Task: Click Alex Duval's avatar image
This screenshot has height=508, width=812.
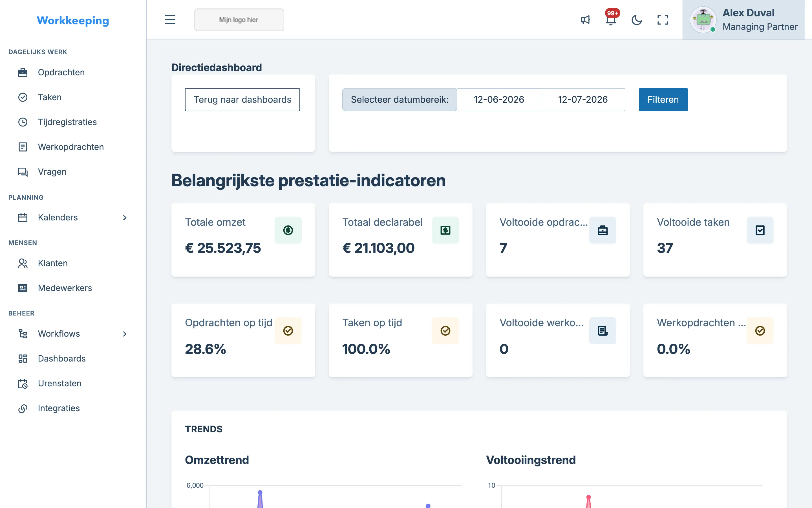Action: (x=703, y=20)
